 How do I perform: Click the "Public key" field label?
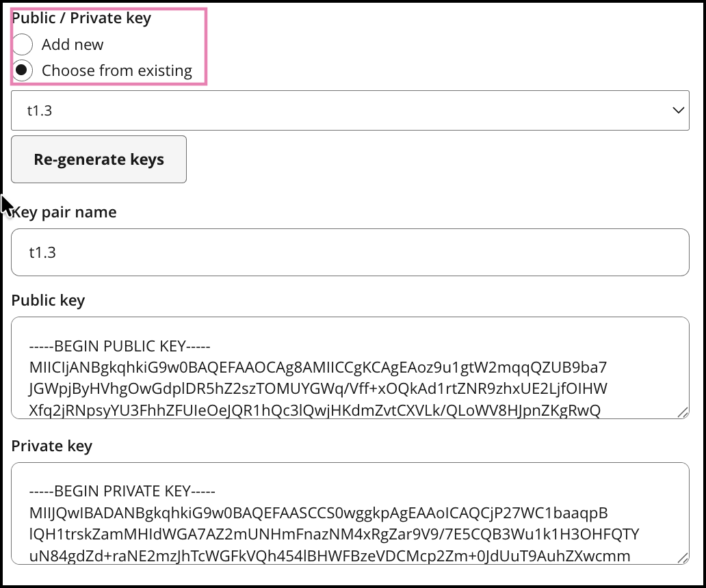pyautogui.click(x=48, y=299)
